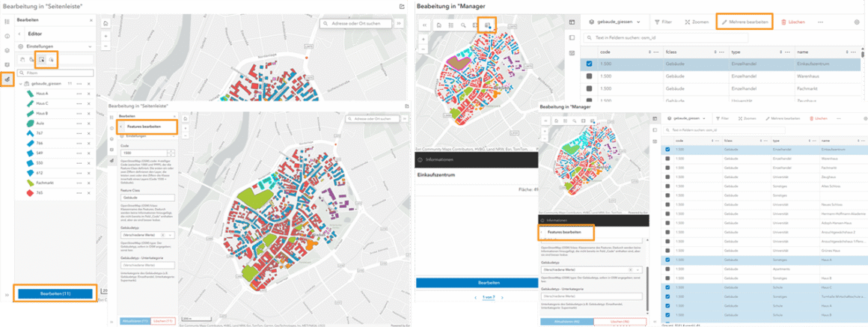Go to previous feature beside 1 von 7

[475, 298]
